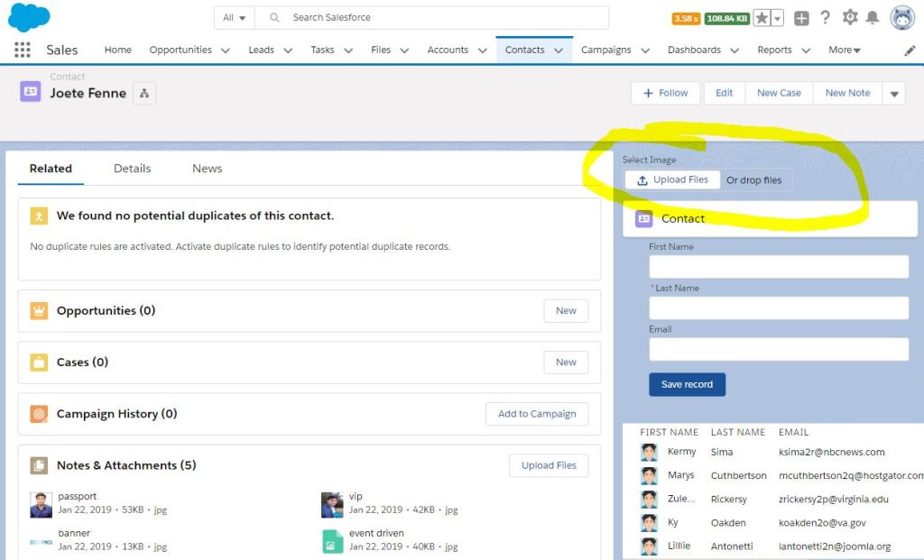
Task: Click the Notes & Attachments icon
Action: pos(39,466)
